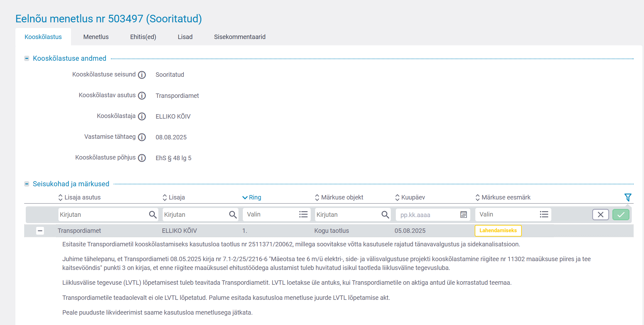
Task: Clear filters with the X button
Action: pyautogui.click(x=601, y=215)
